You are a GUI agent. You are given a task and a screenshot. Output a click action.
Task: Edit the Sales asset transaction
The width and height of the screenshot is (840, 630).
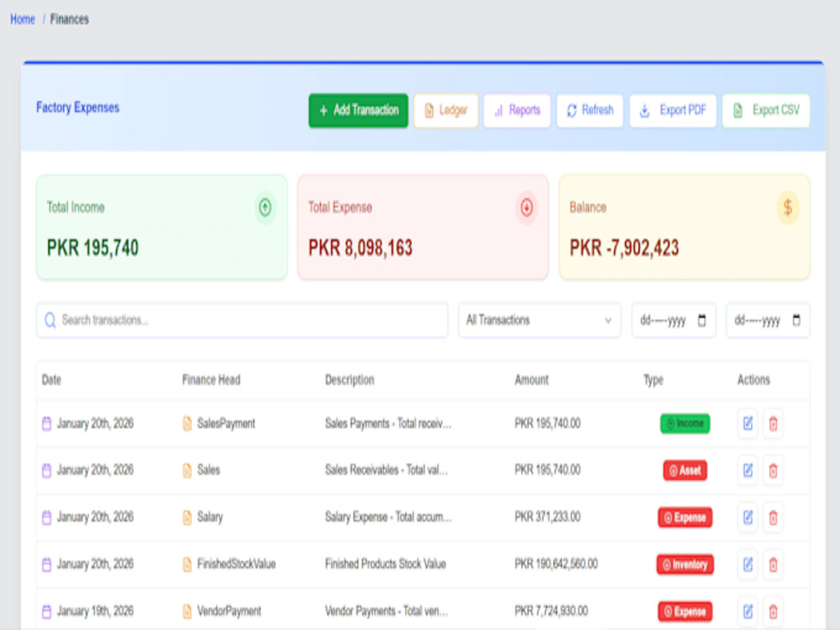(x=748, y=470)
